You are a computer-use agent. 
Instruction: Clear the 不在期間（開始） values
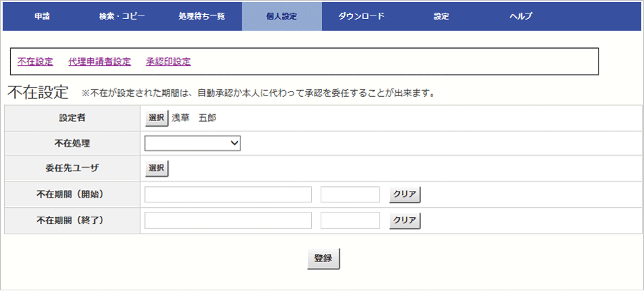pos(405,195)
